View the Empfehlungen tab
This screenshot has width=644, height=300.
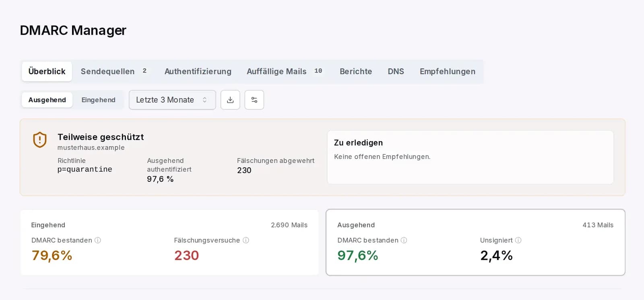click(x=448, y=72)
